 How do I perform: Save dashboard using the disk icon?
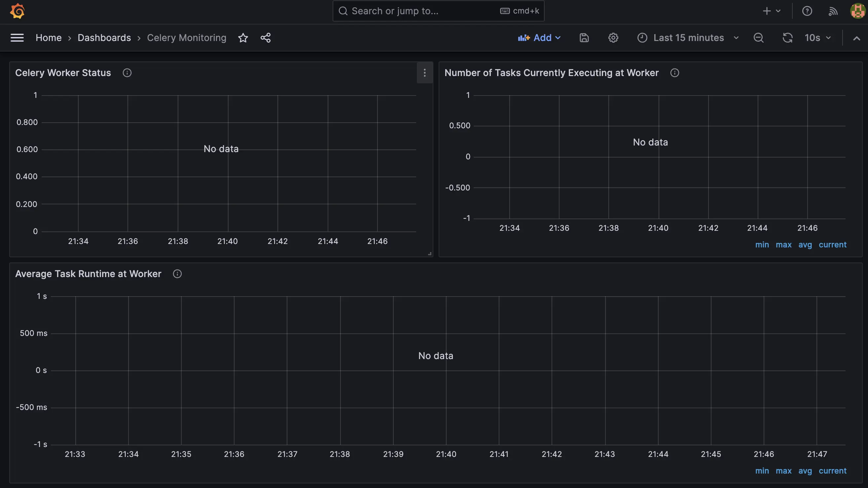[x=584, y=38]
